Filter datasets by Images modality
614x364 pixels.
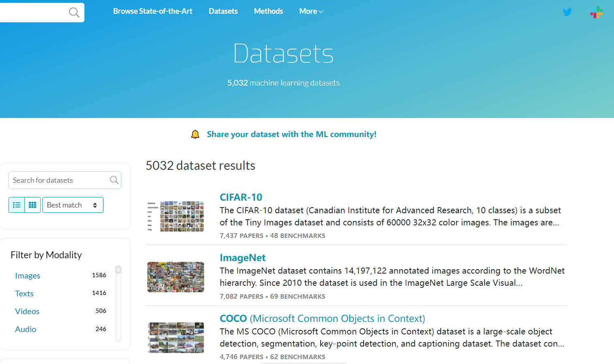coord(28,276)
